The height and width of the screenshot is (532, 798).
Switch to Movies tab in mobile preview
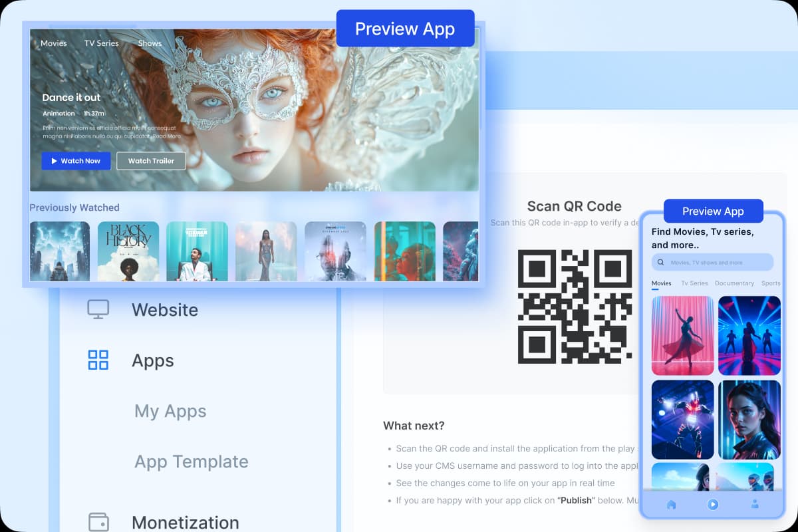click(662, 283)
